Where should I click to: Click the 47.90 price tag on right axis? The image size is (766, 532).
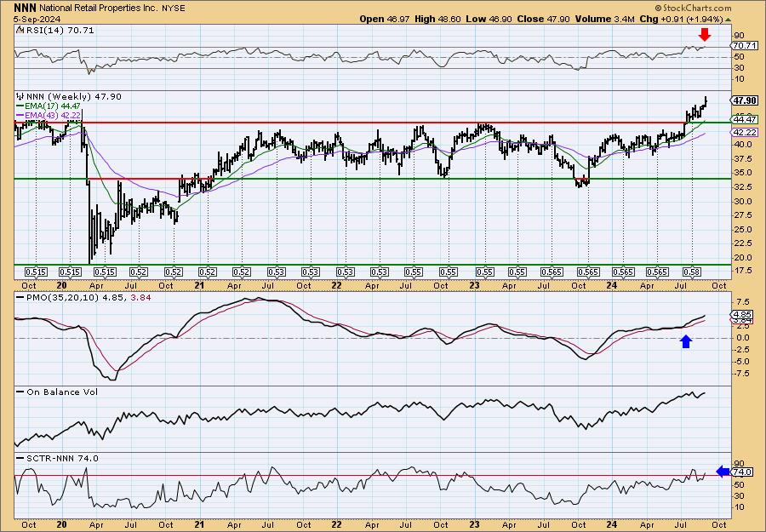pos(744,100)
